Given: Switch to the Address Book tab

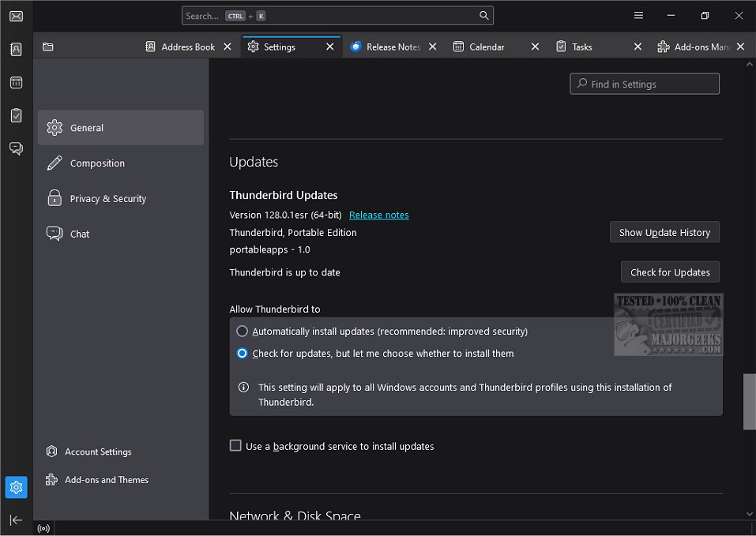Looking at the screenshot, I should coord(188,47).
